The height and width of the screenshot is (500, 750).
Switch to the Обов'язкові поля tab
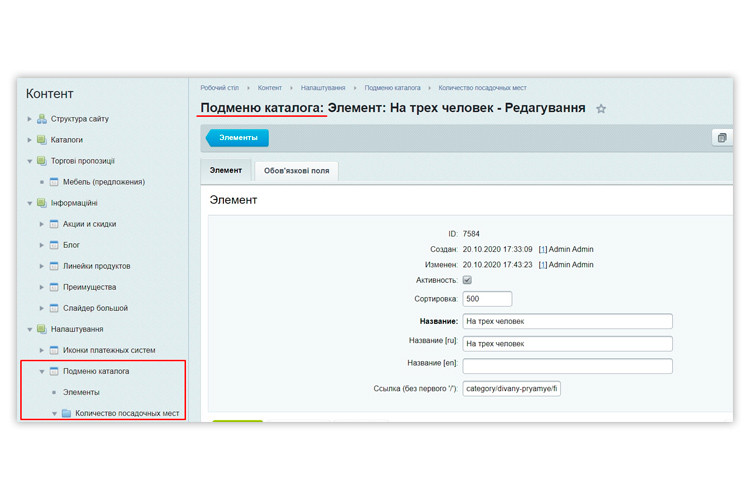coord(297,171)
